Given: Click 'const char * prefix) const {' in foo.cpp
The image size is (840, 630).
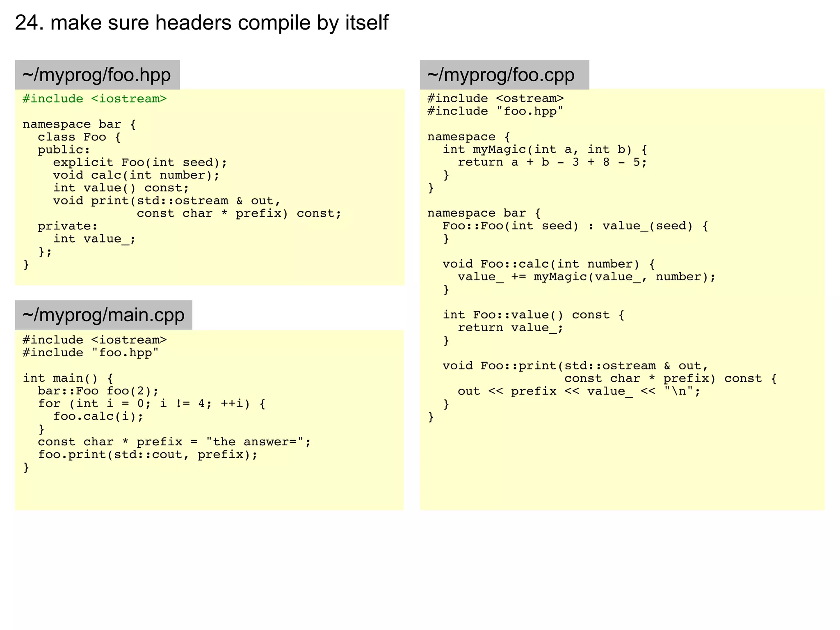Looking at the screenshot, I should [x=671, y=378].
